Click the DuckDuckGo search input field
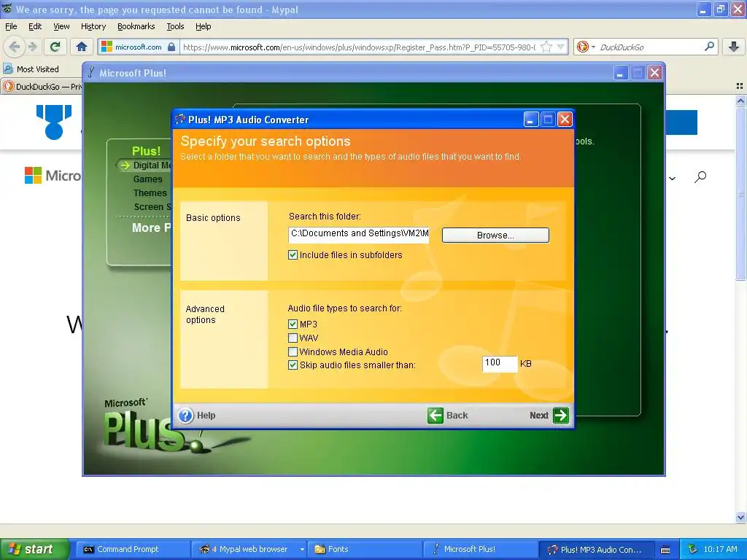The image size is (747, 560). 650,47
